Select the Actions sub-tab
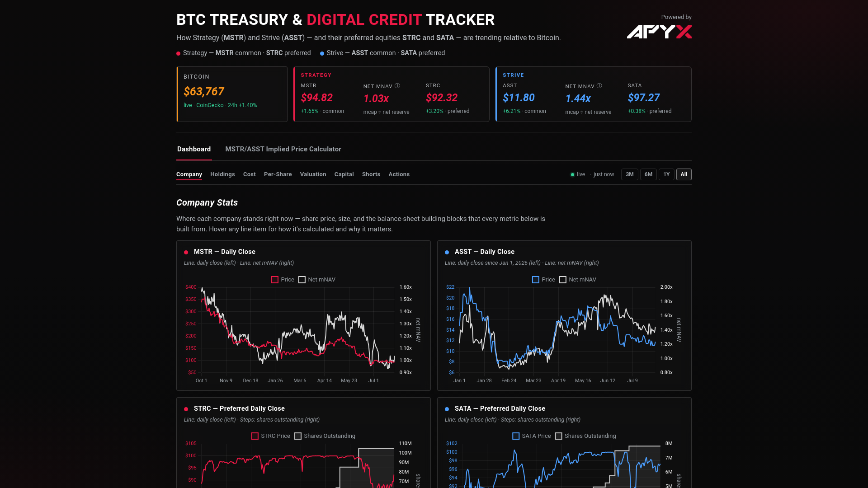 pos(399,174)
